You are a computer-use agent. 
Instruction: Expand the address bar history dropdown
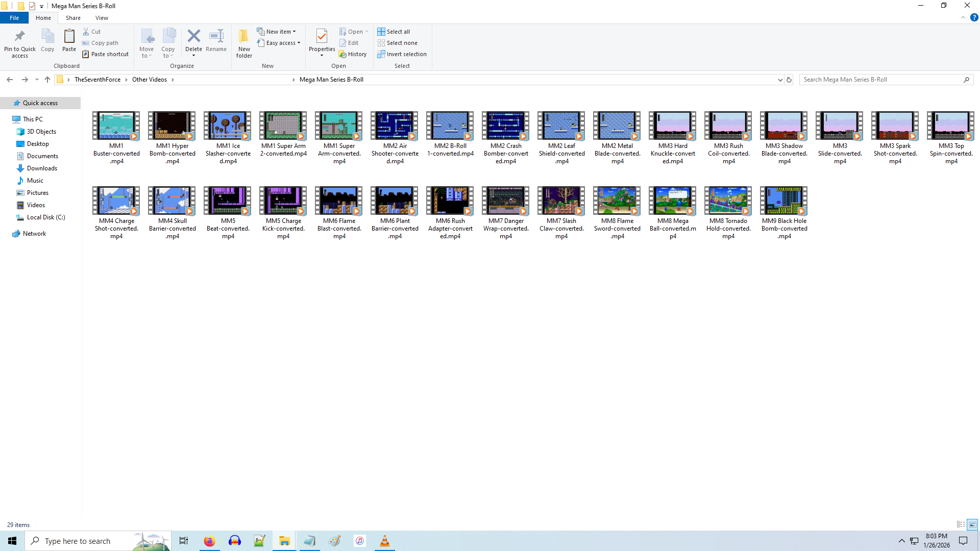[x=780, y=80]
